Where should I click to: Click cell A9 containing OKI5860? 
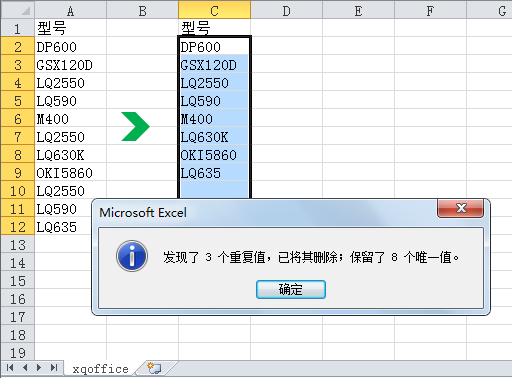point(70,172)
